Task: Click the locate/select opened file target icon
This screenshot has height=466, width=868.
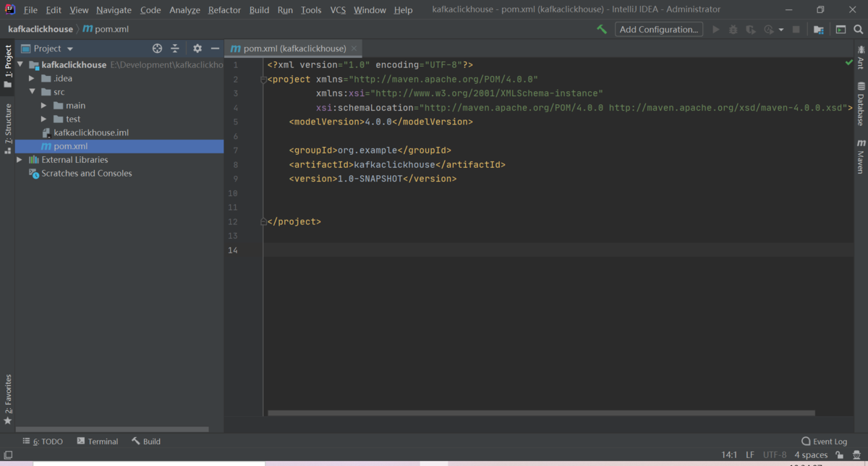Action: point(157,48)
